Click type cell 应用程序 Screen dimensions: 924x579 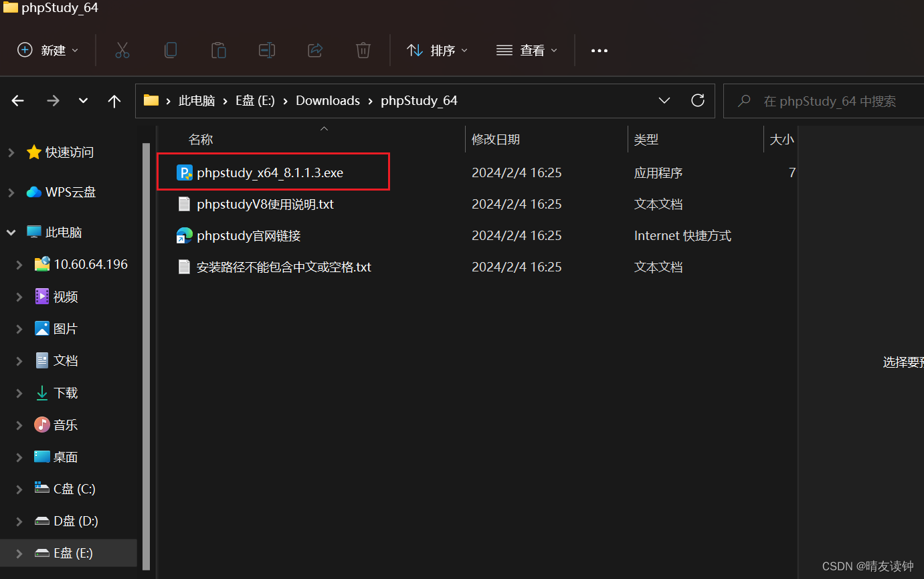coord(658,172)
